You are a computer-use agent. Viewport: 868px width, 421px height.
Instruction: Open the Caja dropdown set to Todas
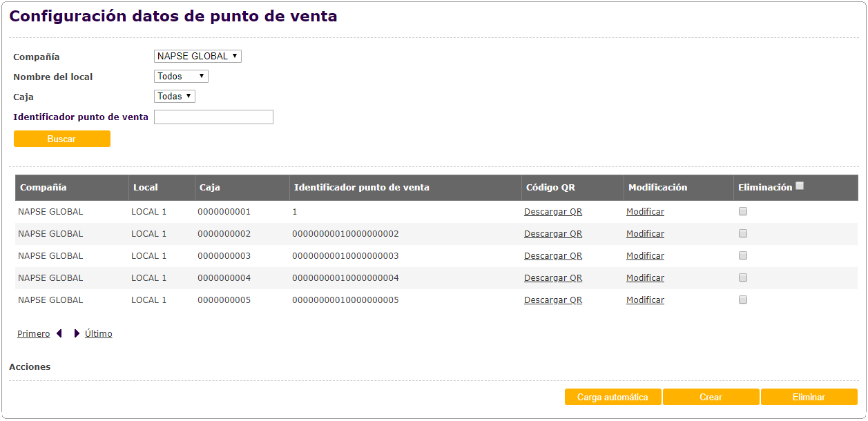174,97
